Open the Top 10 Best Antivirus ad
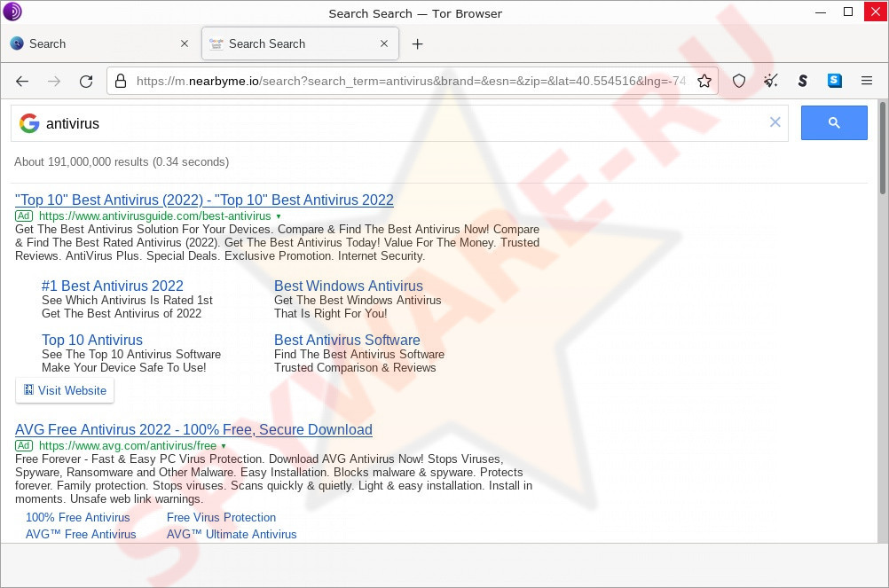The image size is (889, 588). click(204, 200)
